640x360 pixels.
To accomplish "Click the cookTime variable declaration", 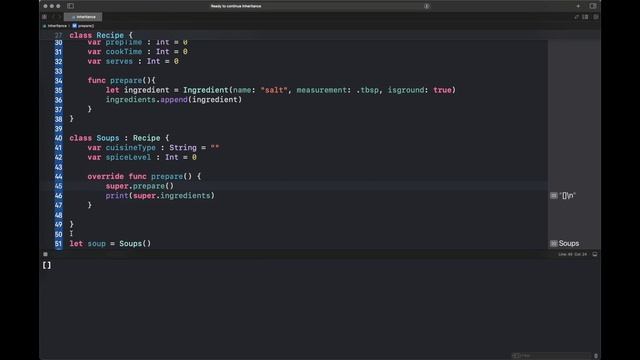I will pyautogui.click(x=138, y=52).
